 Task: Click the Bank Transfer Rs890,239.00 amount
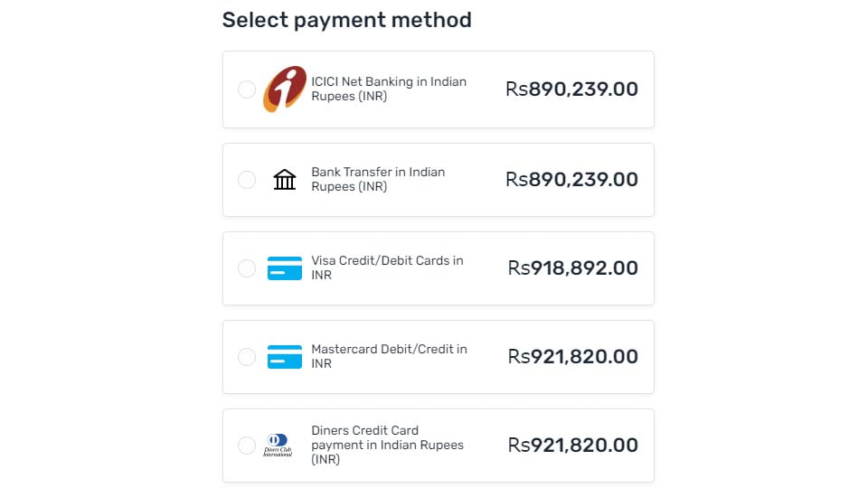click(571, 180)
